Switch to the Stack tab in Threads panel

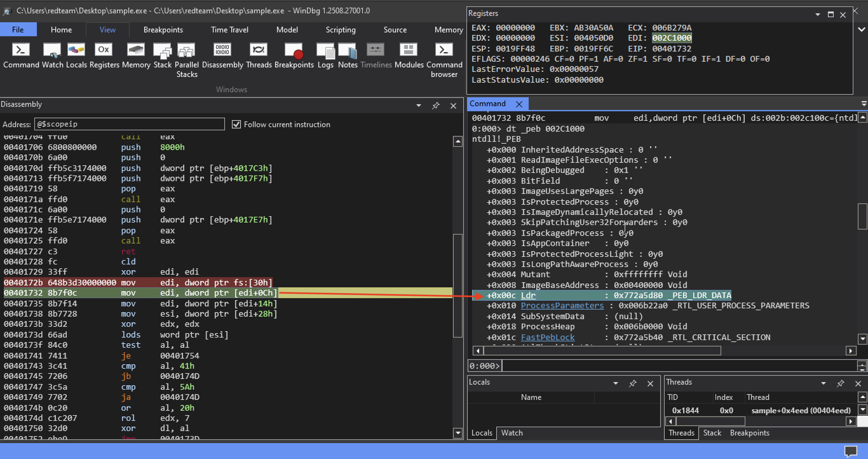click(x=712, y=433)
